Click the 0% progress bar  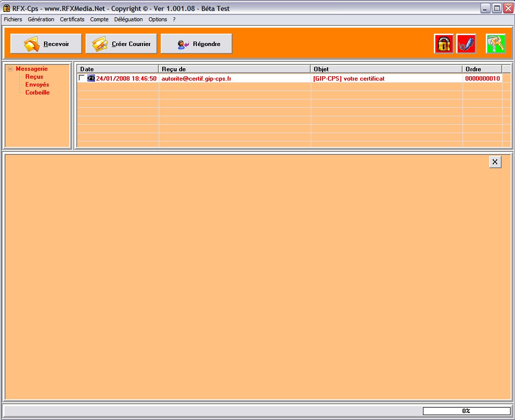click(466, 411)
